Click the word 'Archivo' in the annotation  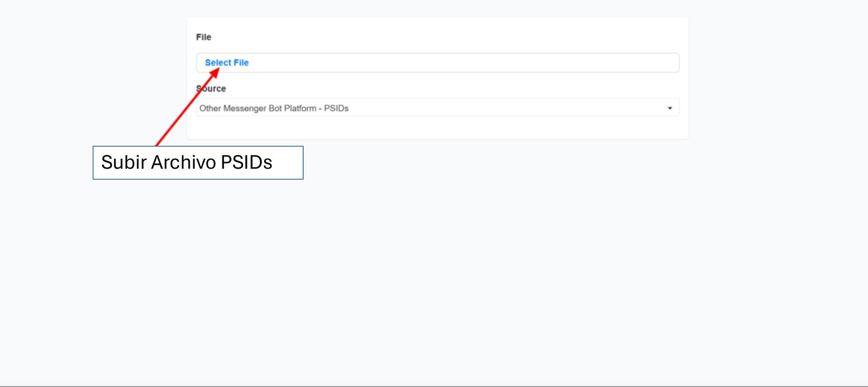click(183, 162)
